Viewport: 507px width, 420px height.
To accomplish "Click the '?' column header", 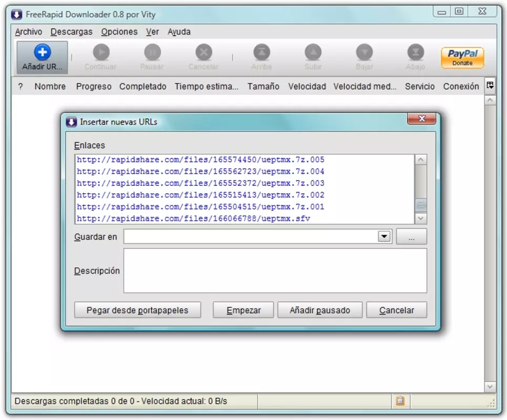I will point(20,86).
